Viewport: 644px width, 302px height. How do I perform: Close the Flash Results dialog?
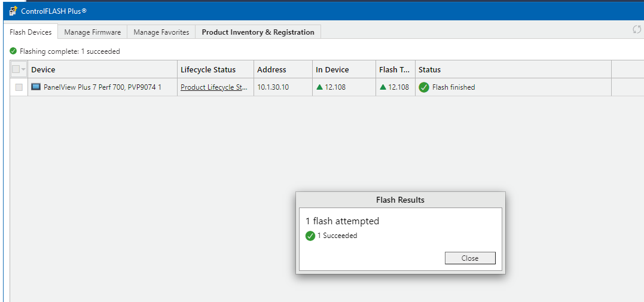click(470, 258)
